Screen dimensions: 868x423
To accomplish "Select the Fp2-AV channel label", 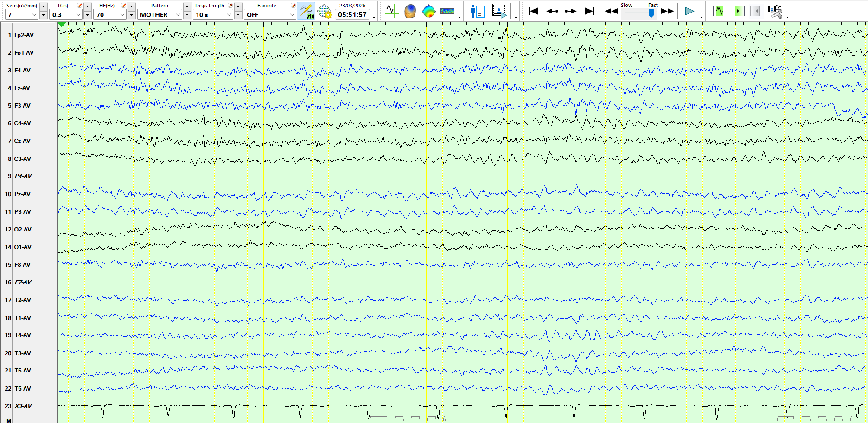I will pyautogui.click(x=24, y=35).
